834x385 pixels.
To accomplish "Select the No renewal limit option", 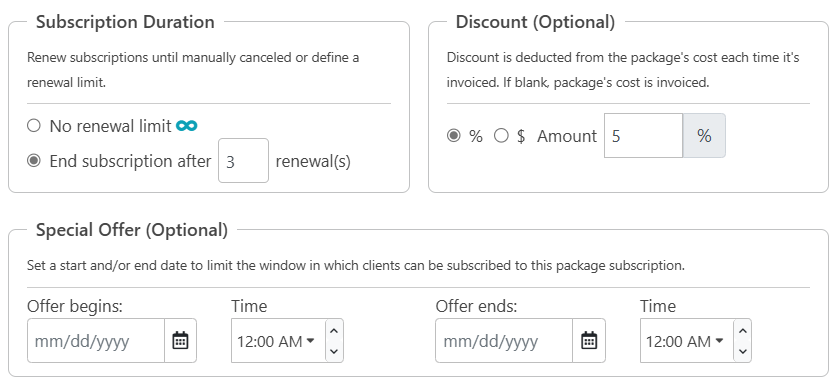I will [x=34, y=126].
